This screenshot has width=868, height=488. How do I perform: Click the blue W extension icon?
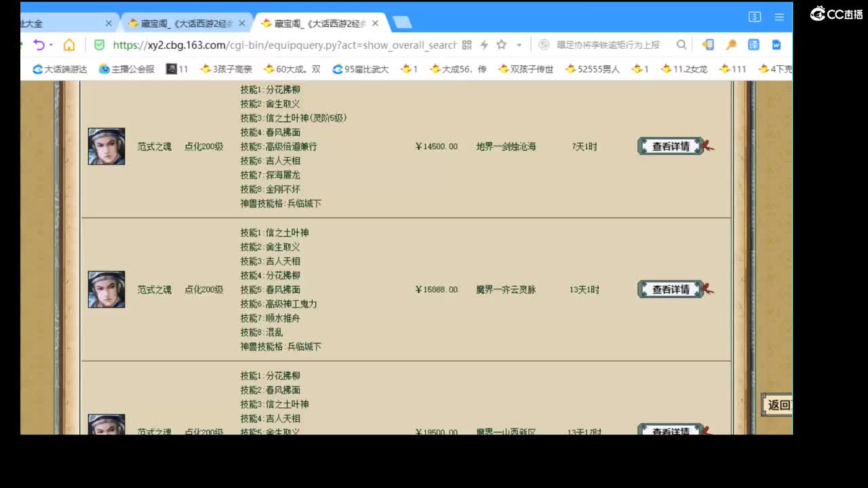(x=776, y=45)
